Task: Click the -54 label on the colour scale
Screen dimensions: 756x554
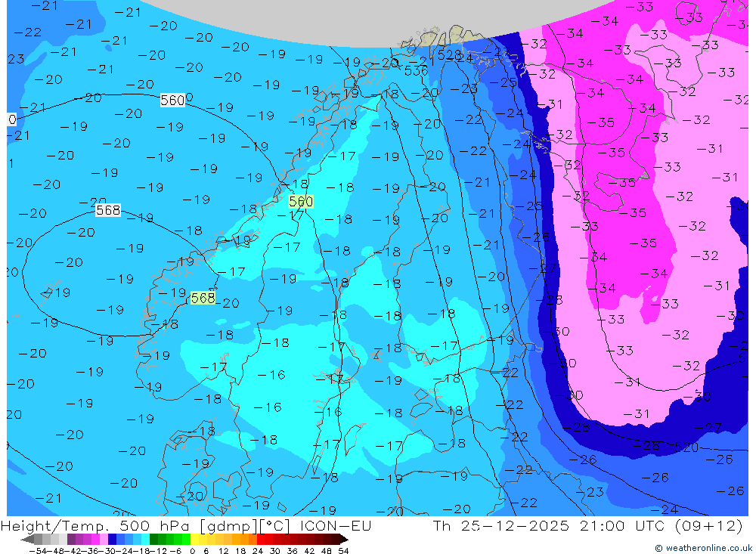Action: tap(39, 551)
